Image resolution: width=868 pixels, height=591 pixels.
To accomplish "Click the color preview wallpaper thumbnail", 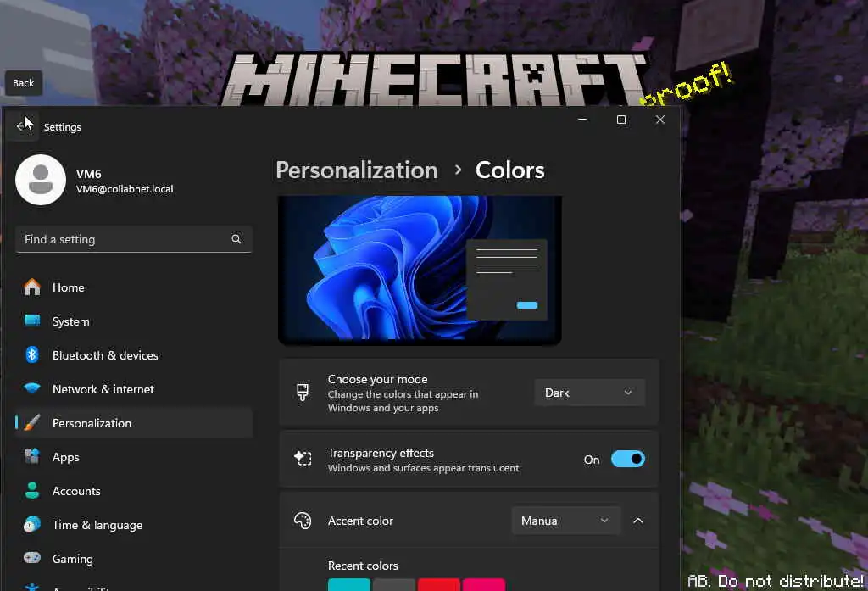I will tap(420, 270).
